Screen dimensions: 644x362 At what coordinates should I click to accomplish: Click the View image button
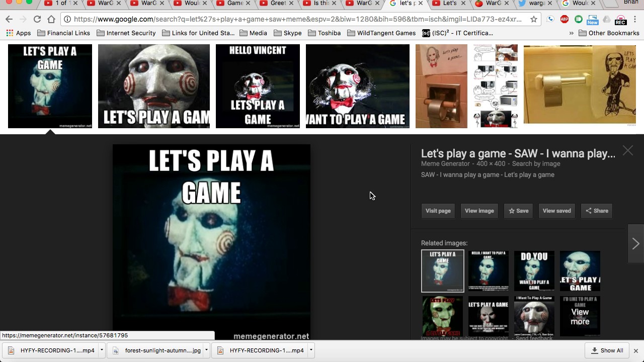coord(479,211)
